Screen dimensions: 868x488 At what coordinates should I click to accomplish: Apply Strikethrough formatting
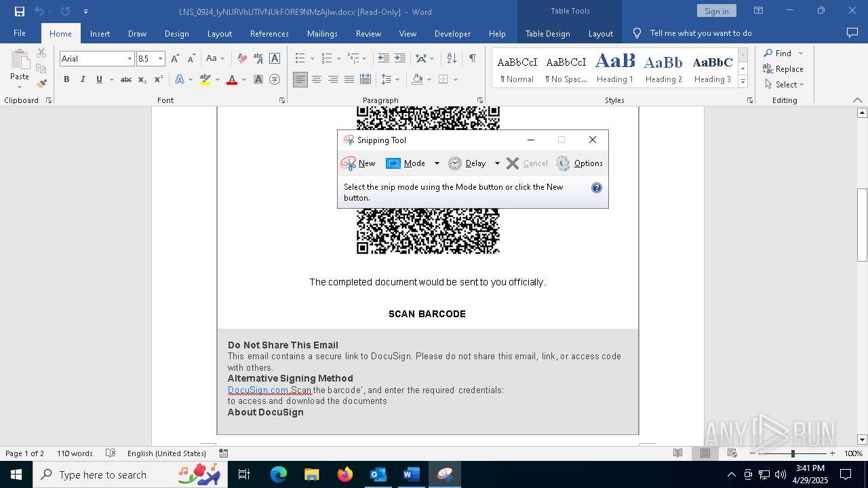point(125,79)
